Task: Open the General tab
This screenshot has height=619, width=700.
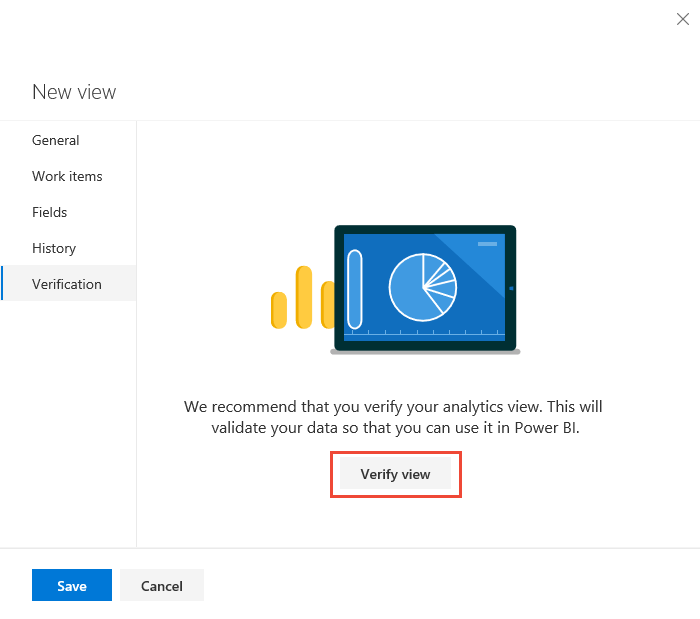Action: coord(68,140)
